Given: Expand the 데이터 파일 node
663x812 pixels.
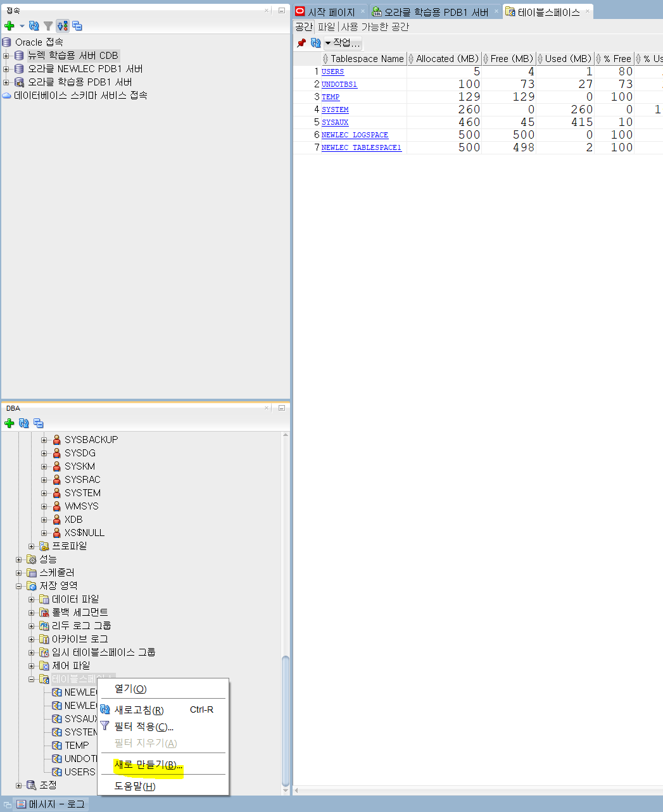Looking at the screenshot, I should tap(32, 599).
